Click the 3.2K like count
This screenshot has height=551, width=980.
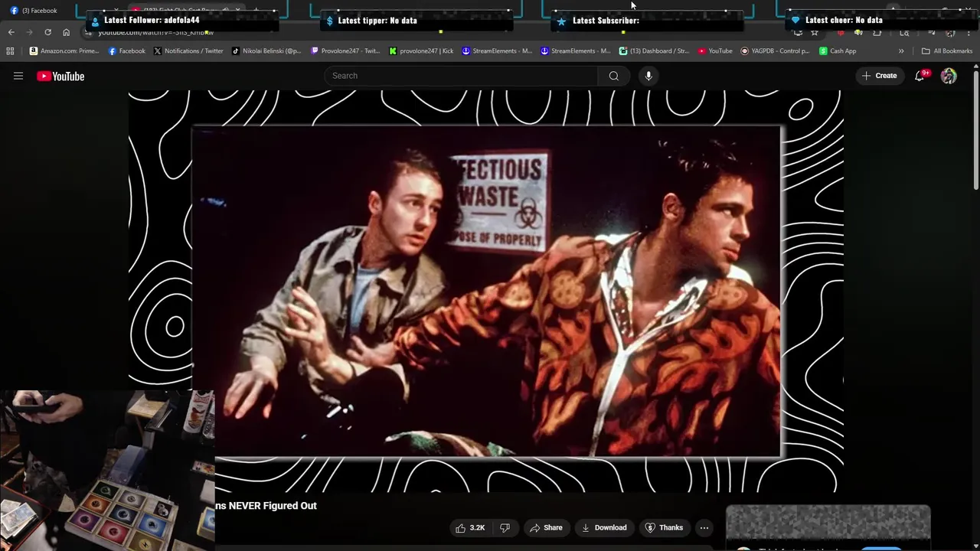(x=477, y=528)
